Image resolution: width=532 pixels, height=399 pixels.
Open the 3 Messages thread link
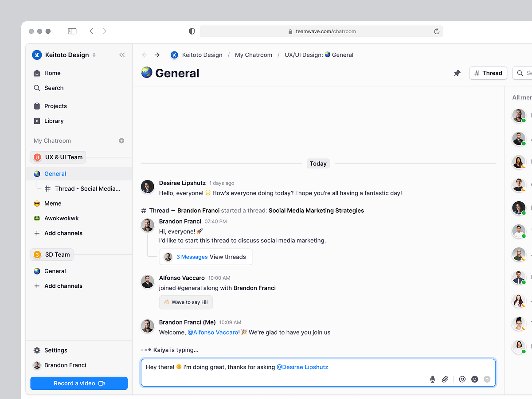pos(192,257)
